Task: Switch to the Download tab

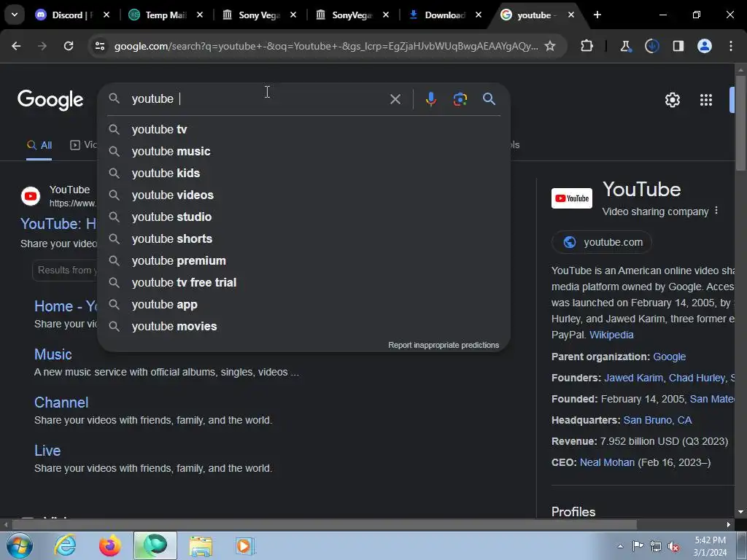Action: (x=444, y=15)
